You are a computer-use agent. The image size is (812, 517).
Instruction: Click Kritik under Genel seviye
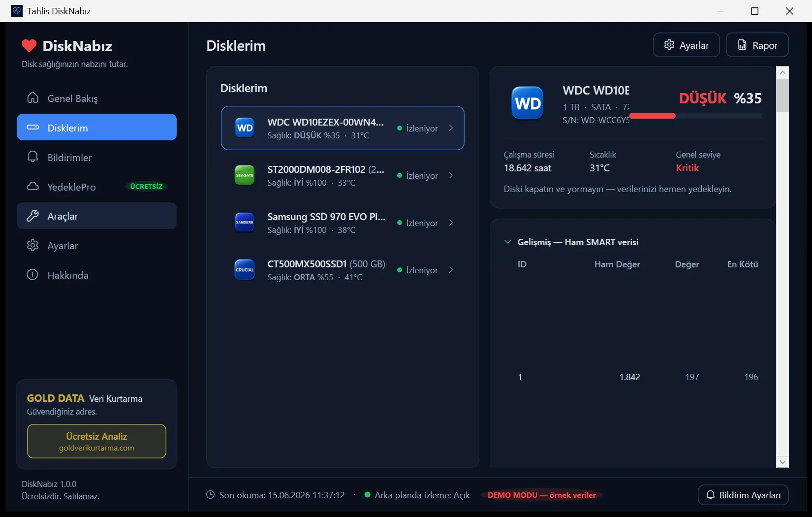tap(687, 168)
